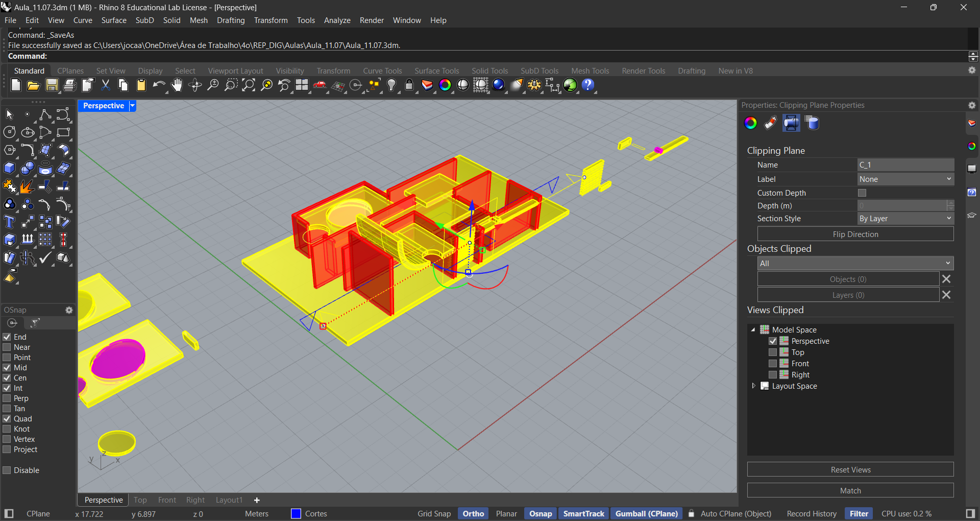Click the padlock Lock Objects icon
This screenshot has height=521, width=980.
tap(409, 85)
